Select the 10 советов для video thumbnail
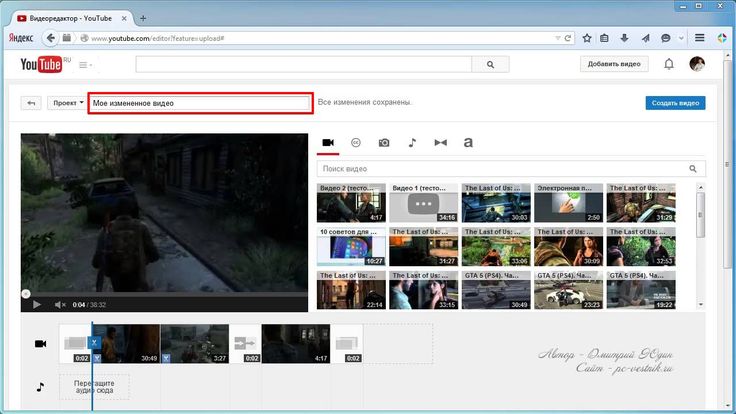 (x=351, y=246)
